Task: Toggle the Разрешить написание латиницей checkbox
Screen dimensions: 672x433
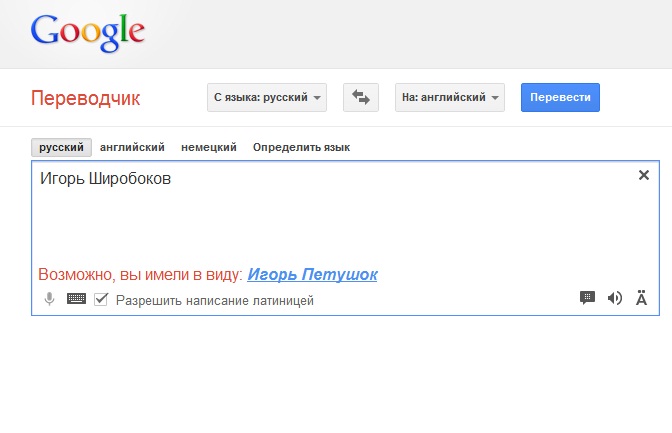Action: tap(101, 299)
